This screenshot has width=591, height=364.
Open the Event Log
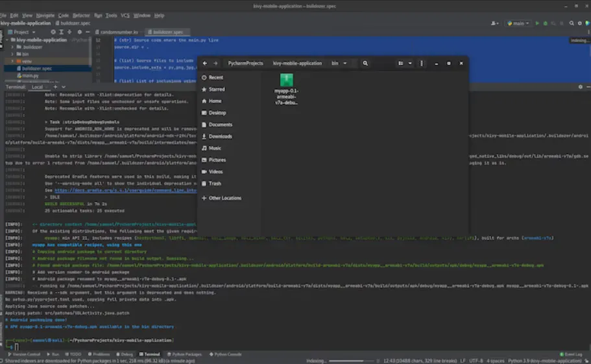(x=571, y=354)
